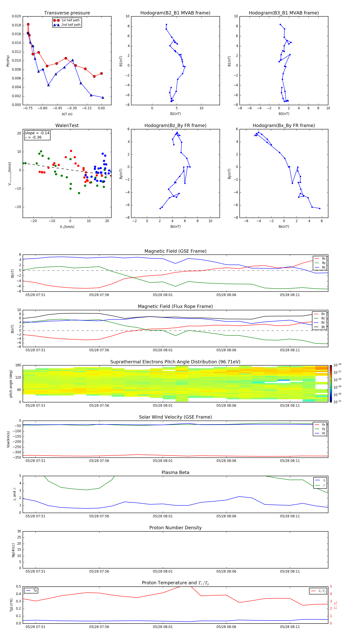Click "05/28 08:06" tick under Solar Wind Velocity

tap(226, 461)
